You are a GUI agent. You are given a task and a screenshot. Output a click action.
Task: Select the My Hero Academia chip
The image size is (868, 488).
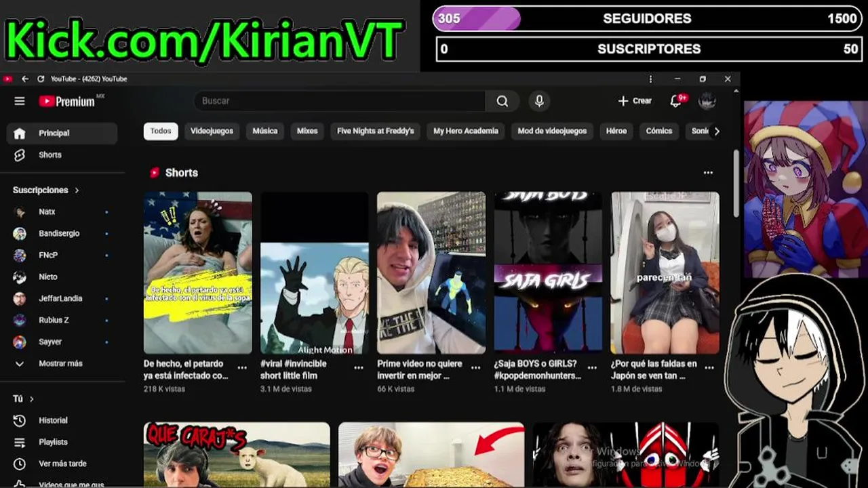click(466, 131)
